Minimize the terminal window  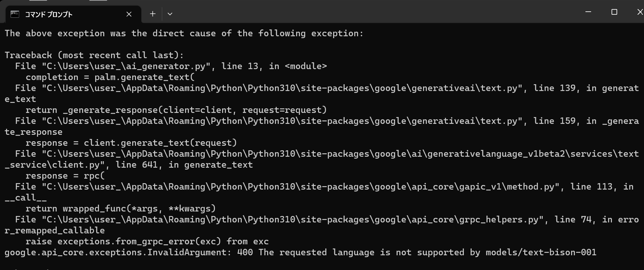588,12
